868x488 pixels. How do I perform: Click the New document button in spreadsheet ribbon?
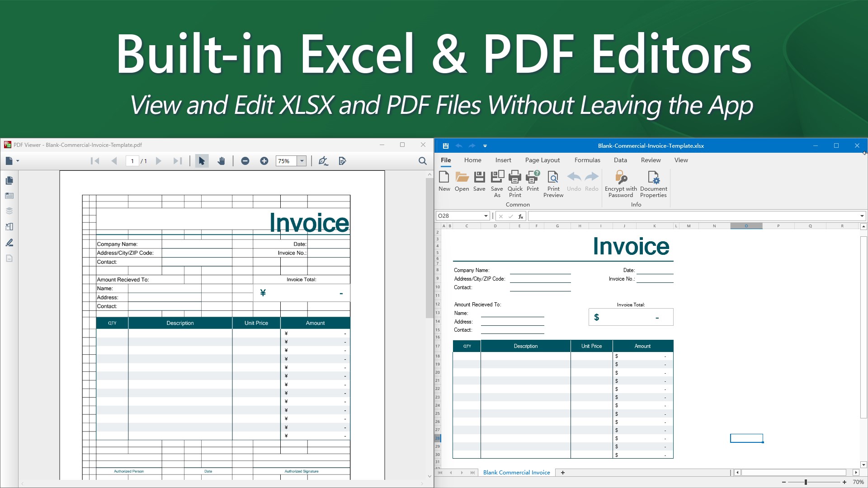[x=444, y=182]
